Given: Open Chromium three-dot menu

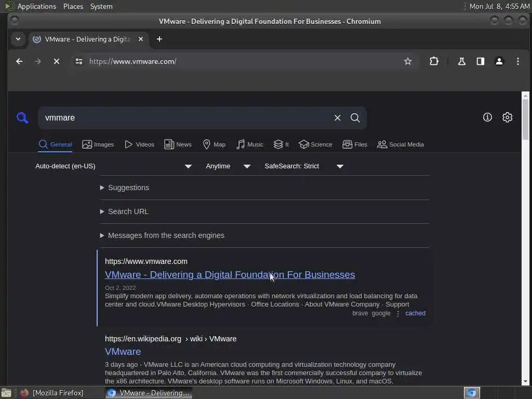Looking at the screenshot, I should click(x=518, y=61).
